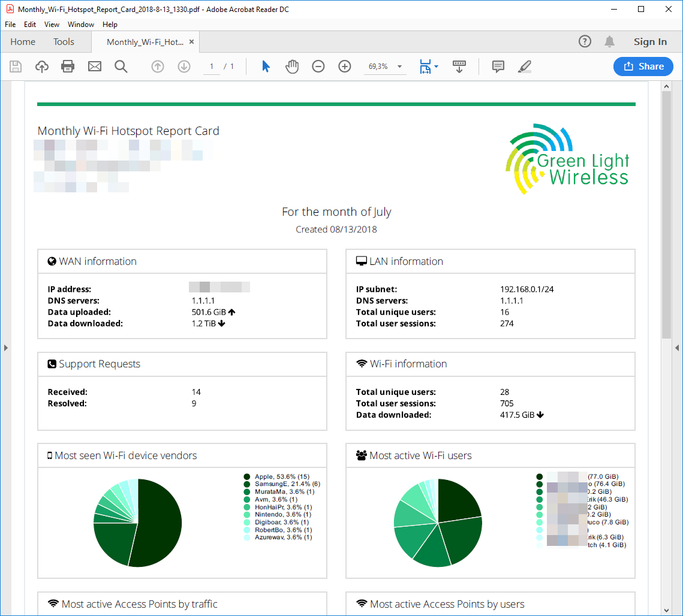Viewport: 683px width, 616px height.
Task: Click the page number input field
Action: click(x=212, y=67)
